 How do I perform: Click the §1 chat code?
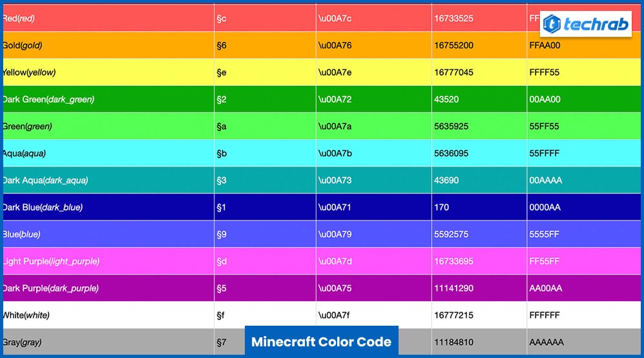tap(221, 207)
